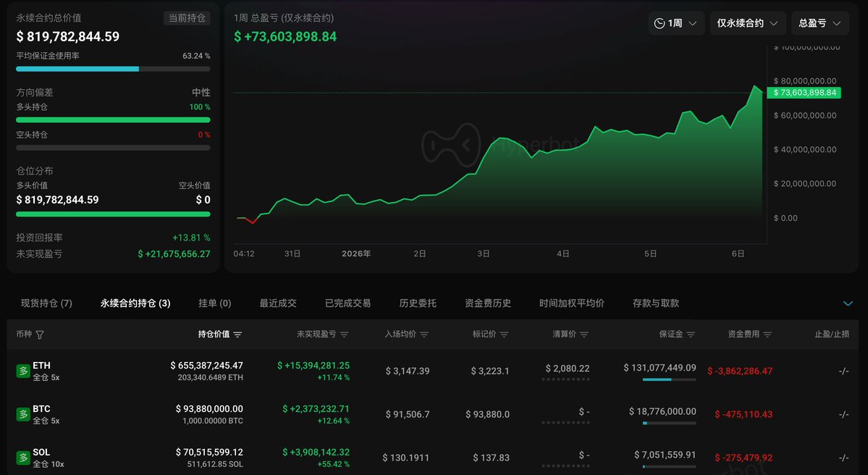
Task: Click ETH funding fee -3,862,286.47
Action: pos(740,371)
